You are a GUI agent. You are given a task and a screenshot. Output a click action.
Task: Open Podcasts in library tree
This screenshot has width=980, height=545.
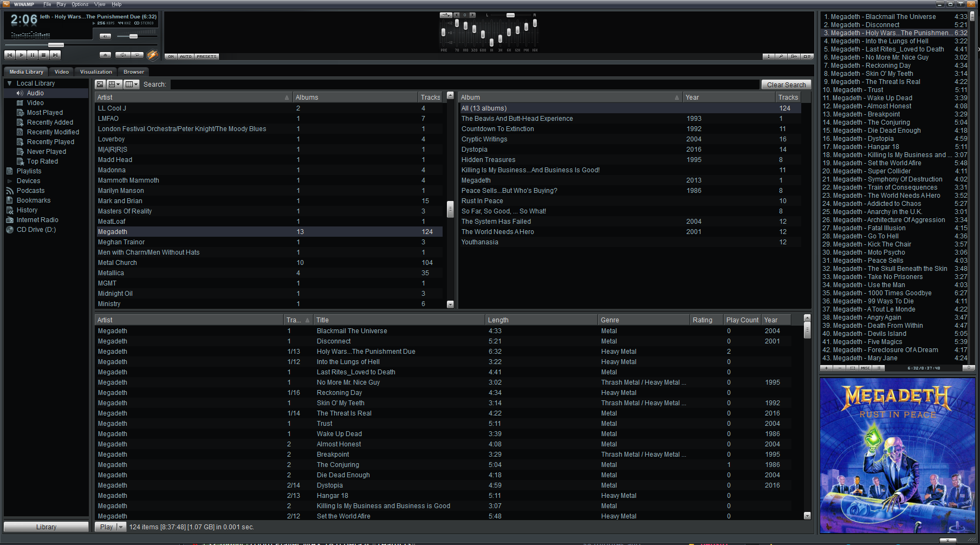30,191
